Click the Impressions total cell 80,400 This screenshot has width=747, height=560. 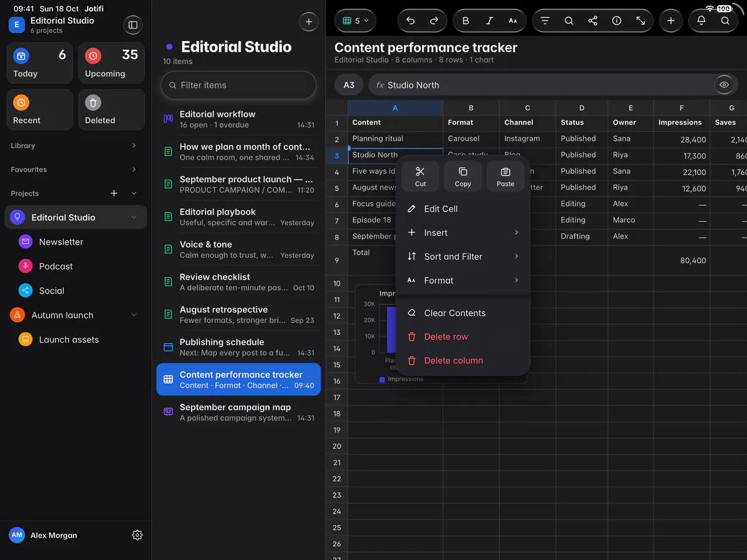click(682, 261)
